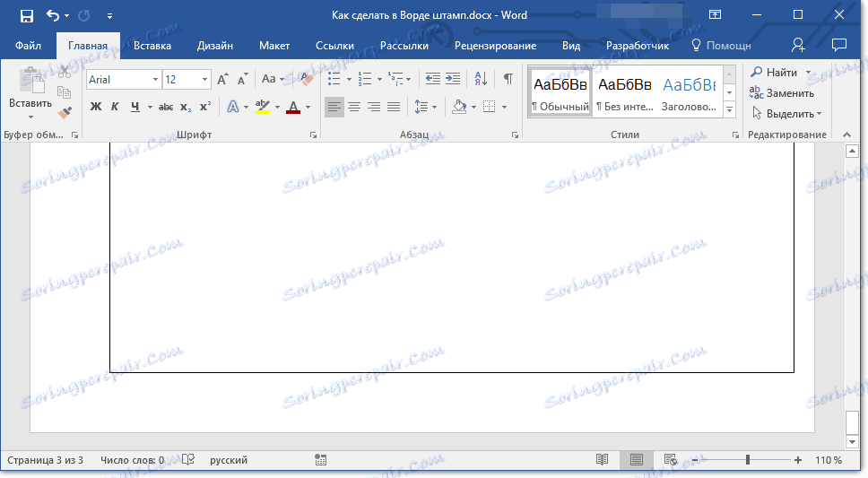
Task: Select the Обычный style
Action: (560, 92)
